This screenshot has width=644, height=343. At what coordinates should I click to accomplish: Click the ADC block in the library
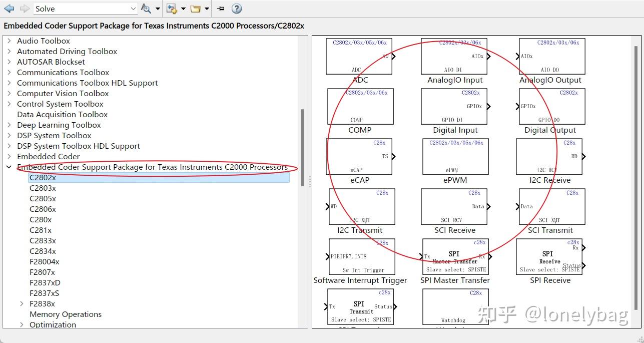click(359, 56)
